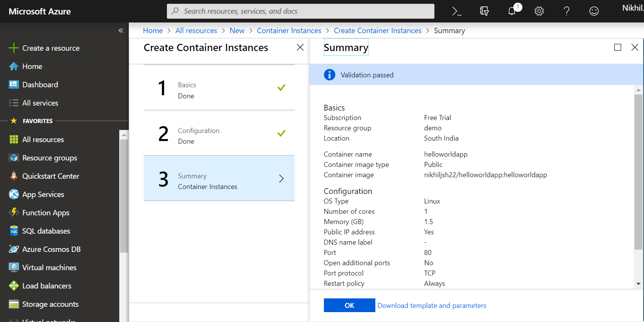644x322 pixels.
Task: Go to New in the breadcrumb
Action: click(237, 30)
